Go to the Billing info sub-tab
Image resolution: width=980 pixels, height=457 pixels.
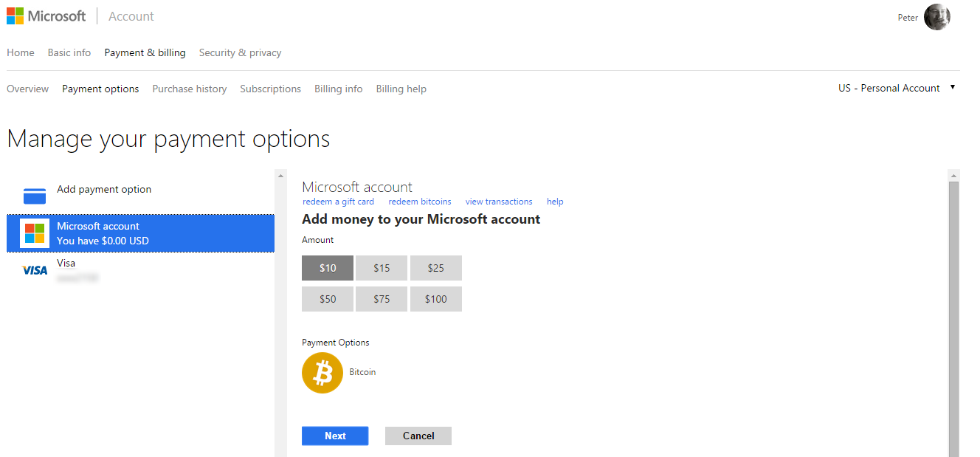(339, 89)
